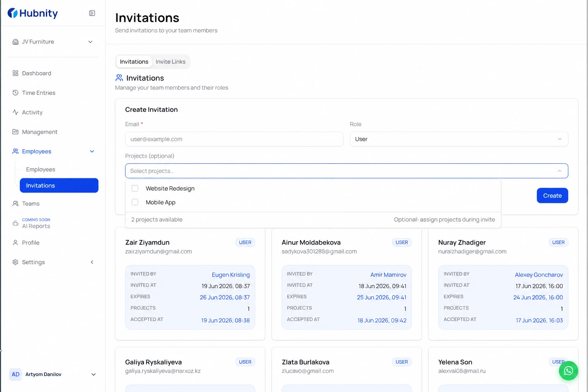Image resolution: width=588 pixels, height=392 pixels.
Task: Open inviter Alexey Goncharov link
Action: [539, 274]
